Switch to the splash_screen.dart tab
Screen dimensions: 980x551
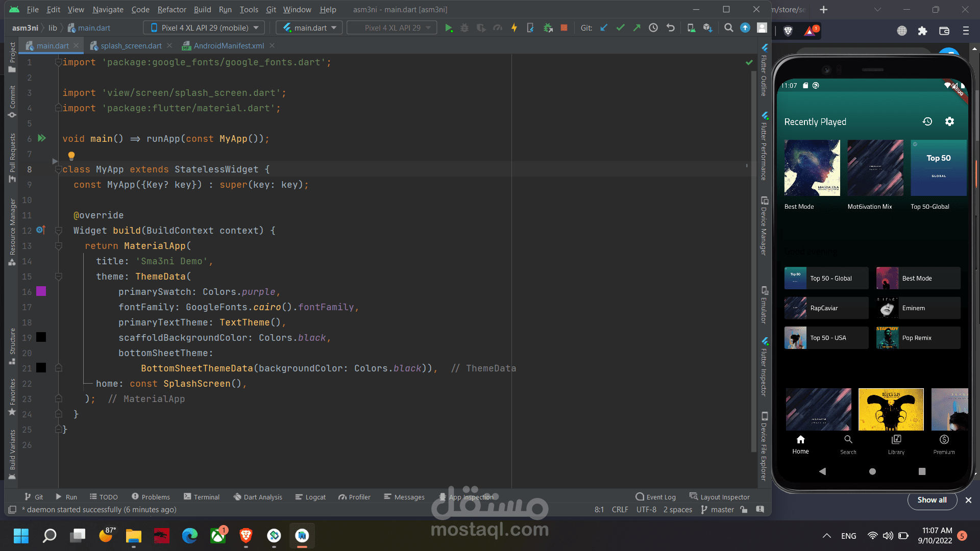[131, 46]
